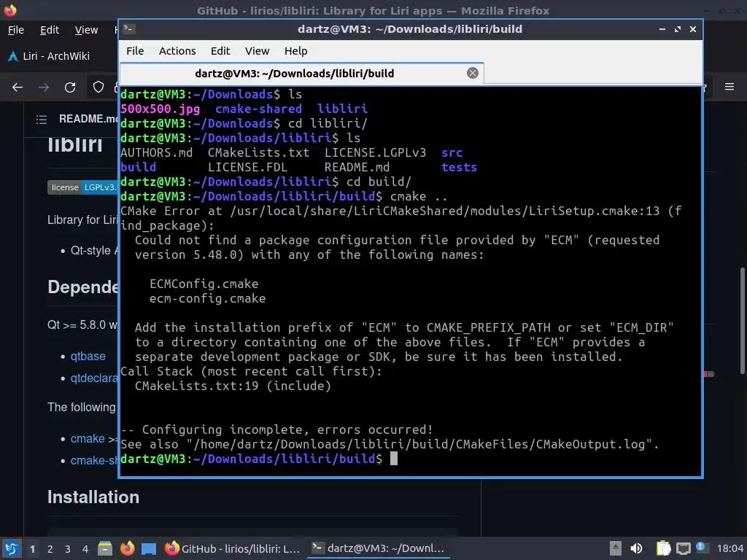This screenshot has width=747, height=560.
Task: Click 'cmake-shared' in terminal ls output
Action: coord(258,109)
